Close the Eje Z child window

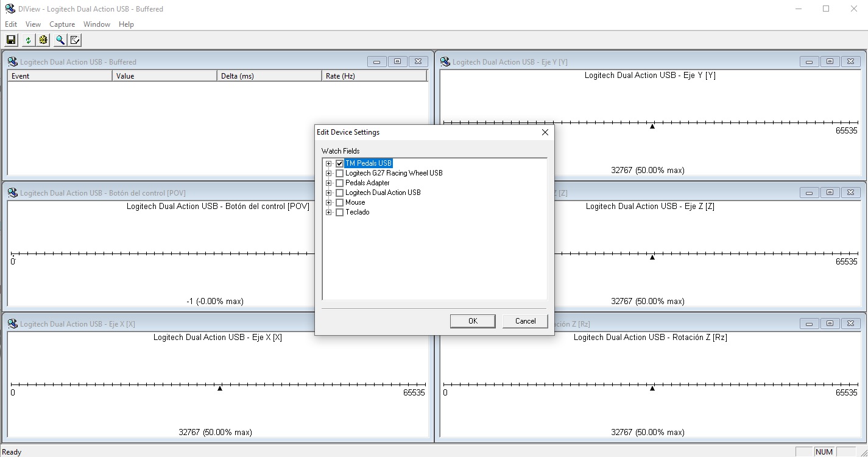pos(851,193)
